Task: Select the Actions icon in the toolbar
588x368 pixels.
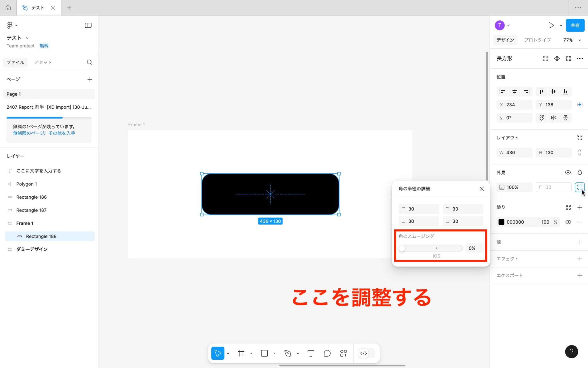Action: (x=343, y=353)
